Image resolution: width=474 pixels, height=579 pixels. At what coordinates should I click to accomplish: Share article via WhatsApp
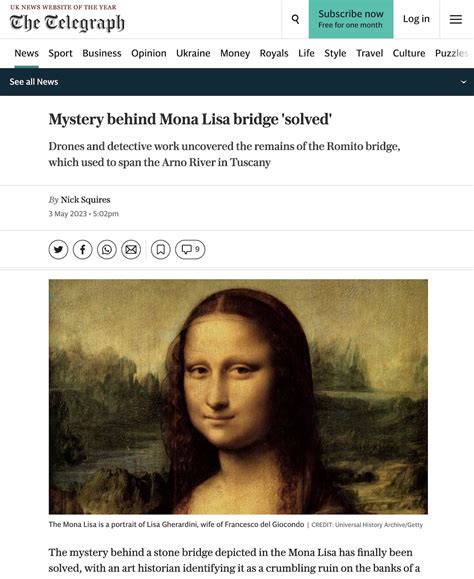click(107, 250)
